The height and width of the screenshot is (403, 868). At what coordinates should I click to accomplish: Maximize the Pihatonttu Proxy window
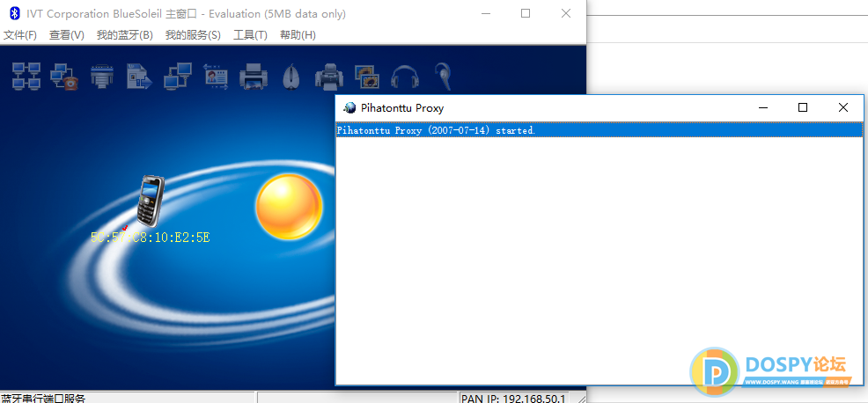point(803,108)
